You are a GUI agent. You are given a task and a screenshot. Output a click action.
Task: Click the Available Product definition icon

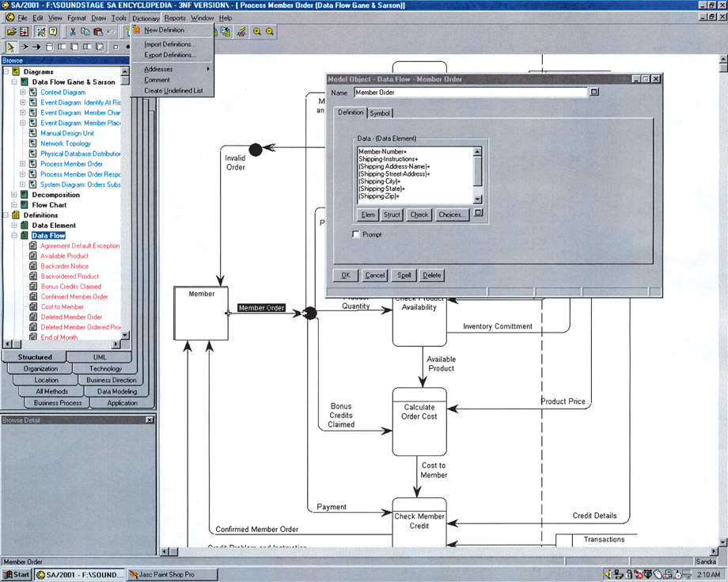[33, 256]
